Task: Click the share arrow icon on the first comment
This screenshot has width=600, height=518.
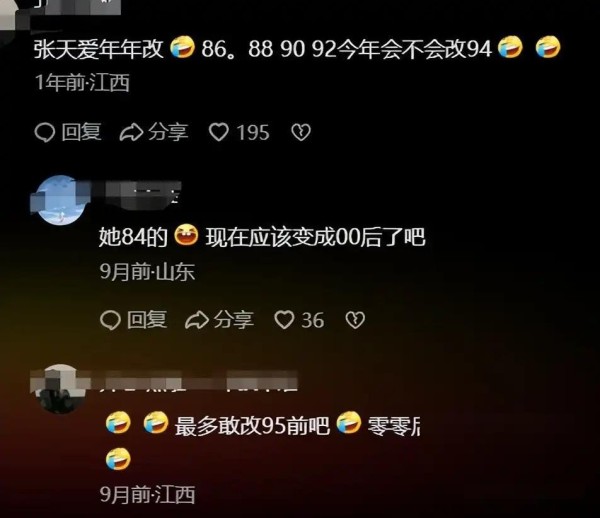Action: tap(131, 132)
